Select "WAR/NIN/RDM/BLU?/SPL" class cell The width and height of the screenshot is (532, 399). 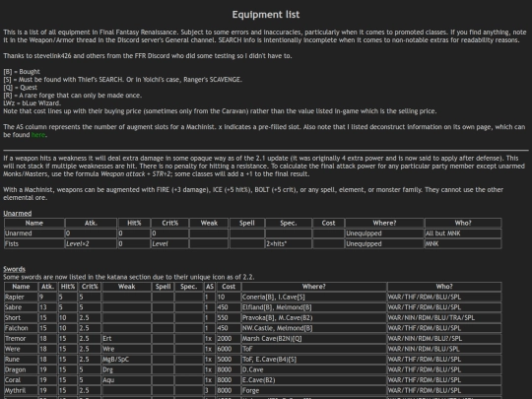[444, 339]
